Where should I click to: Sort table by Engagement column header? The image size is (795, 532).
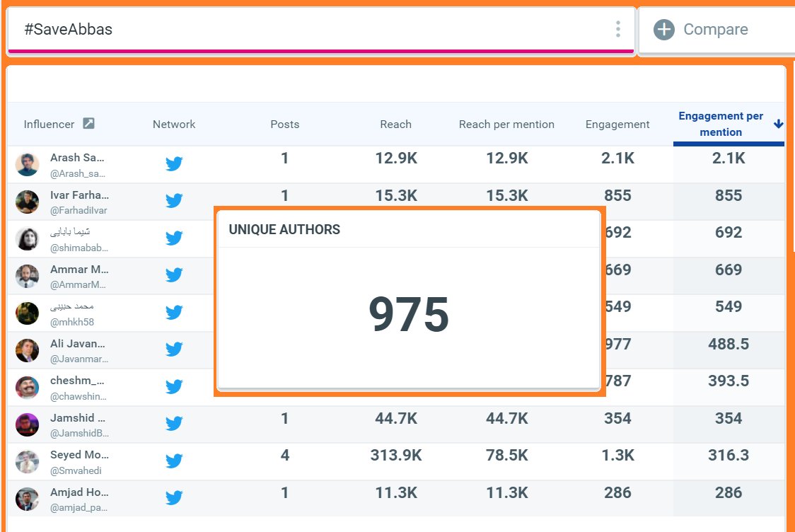pos(617,125)
